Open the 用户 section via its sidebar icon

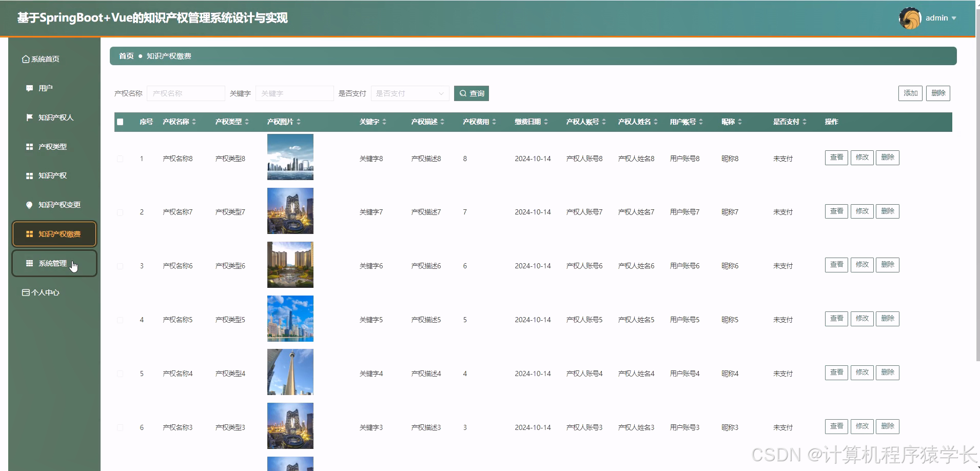tap(29, 88)
